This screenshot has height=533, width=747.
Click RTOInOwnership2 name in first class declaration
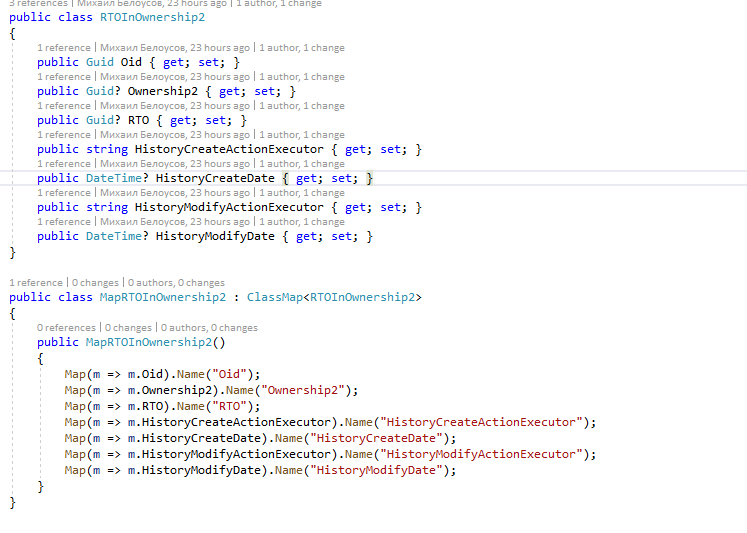click(152, 18)
